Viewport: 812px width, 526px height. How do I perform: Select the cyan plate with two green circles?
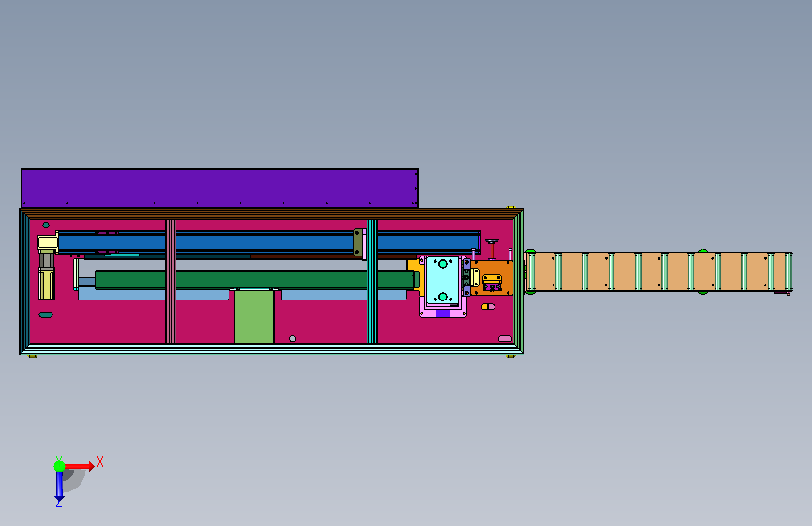coord(442,280)
